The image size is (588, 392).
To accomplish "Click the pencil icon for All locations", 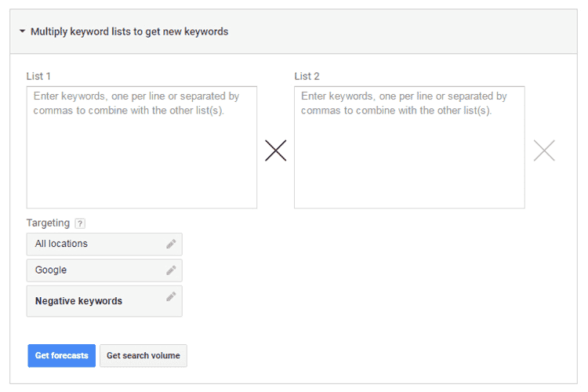I will point(171,244).
